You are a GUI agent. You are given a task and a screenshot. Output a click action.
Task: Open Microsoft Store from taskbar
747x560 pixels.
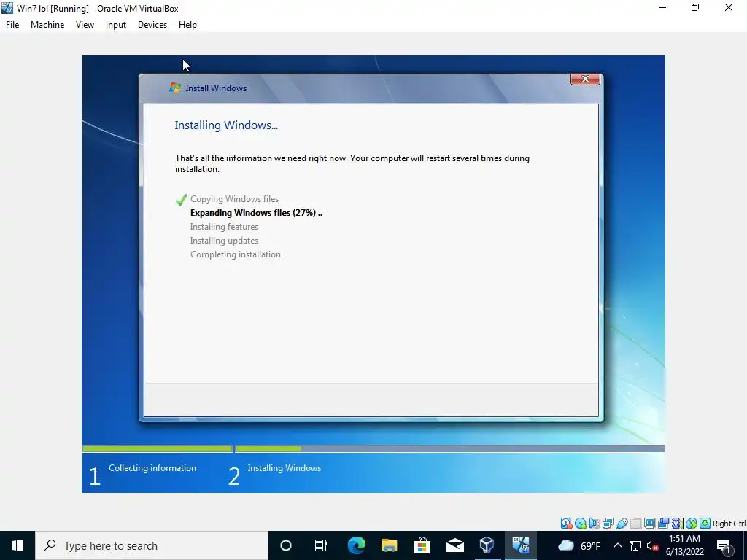pyautogui.click(x=422, y=545)
